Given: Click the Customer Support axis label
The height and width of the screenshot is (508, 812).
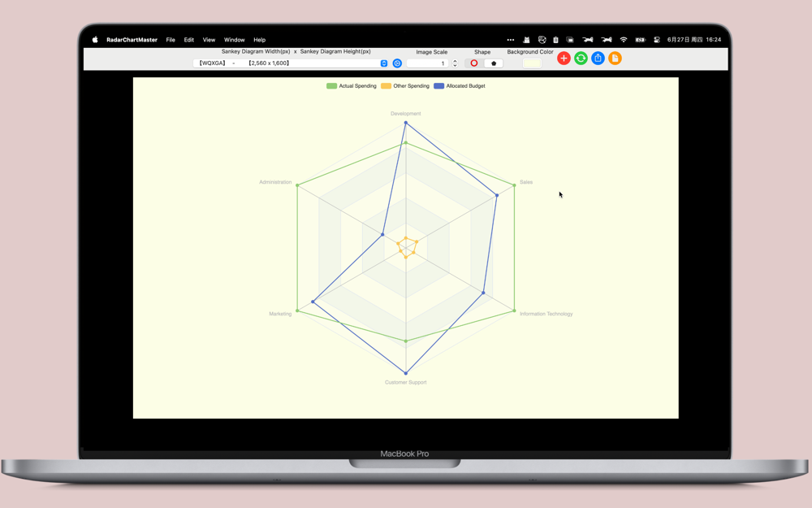Looking at the screenshot, I should [x=405, y=382].
